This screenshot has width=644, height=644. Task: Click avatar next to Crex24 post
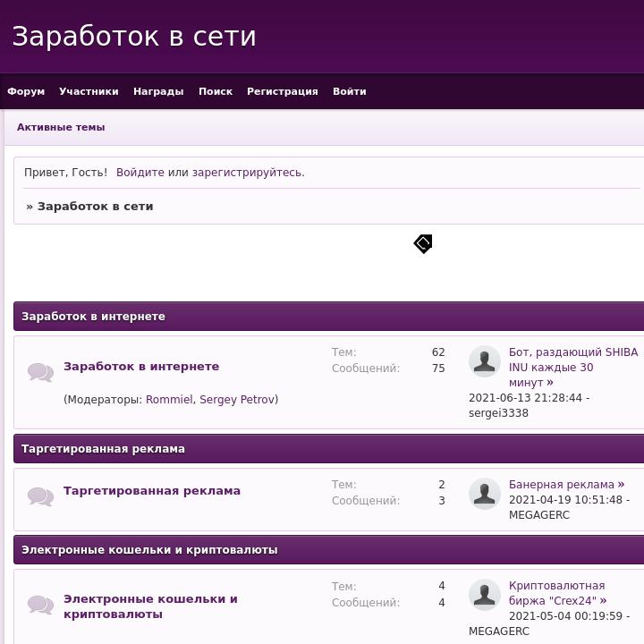(485, 595)
